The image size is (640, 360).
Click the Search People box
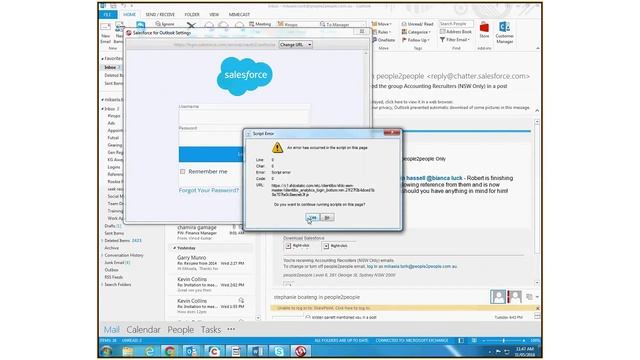click(456, 24)
